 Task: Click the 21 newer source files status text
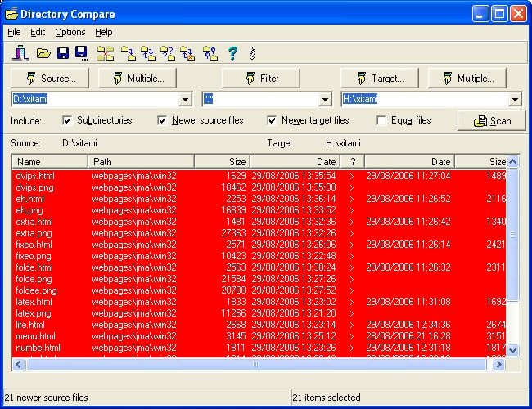point(46,398)
